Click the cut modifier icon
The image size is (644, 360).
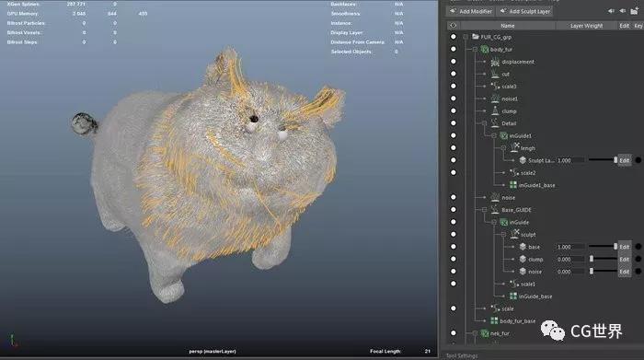coord(495,74)
